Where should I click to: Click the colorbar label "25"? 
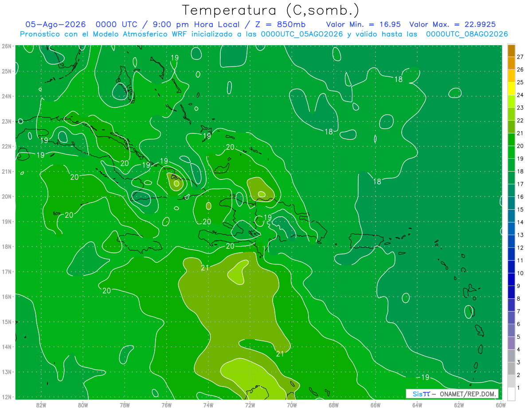coord(520,82)
